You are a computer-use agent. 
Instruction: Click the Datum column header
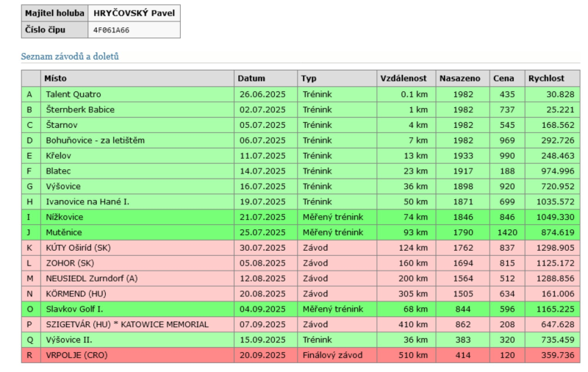point(251,78)
